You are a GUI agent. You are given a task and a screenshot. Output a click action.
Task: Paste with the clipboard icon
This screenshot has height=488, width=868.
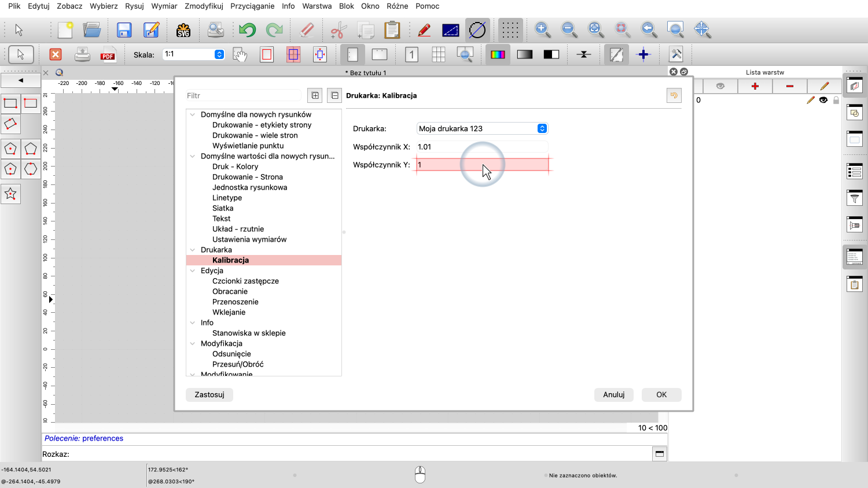tap(392, 29)
